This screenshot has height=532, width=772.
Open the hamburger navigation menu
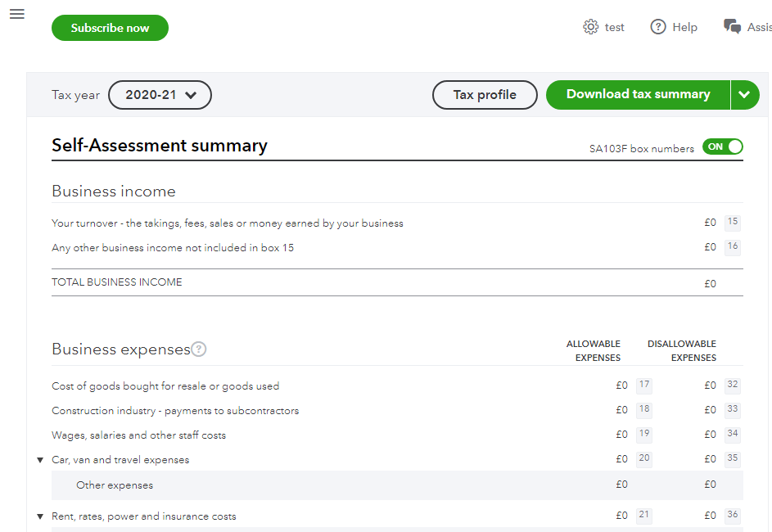click(16, 14)
